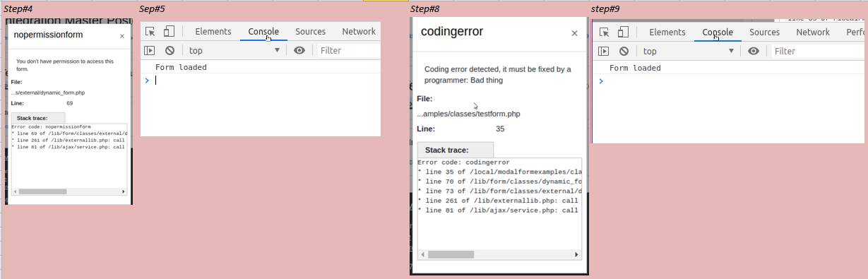Click 'line 69 of /lib/form/classes/external' trace row
Image resolution: width=868 pixels, height=279 pixels.
69,133
